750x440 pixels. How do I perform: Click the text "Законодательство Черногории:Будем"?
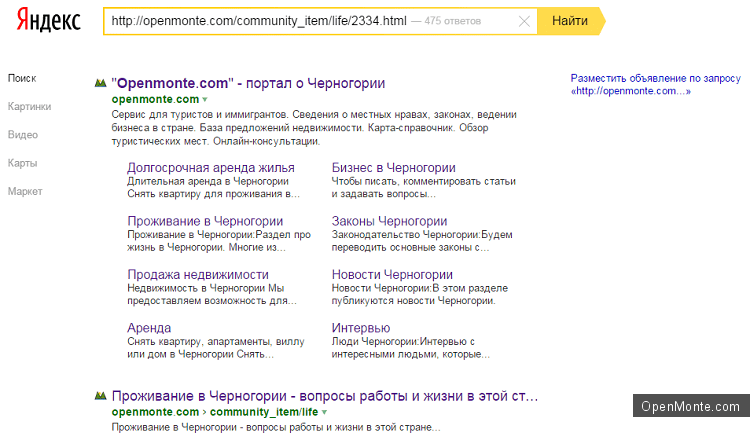coord(422,235)
